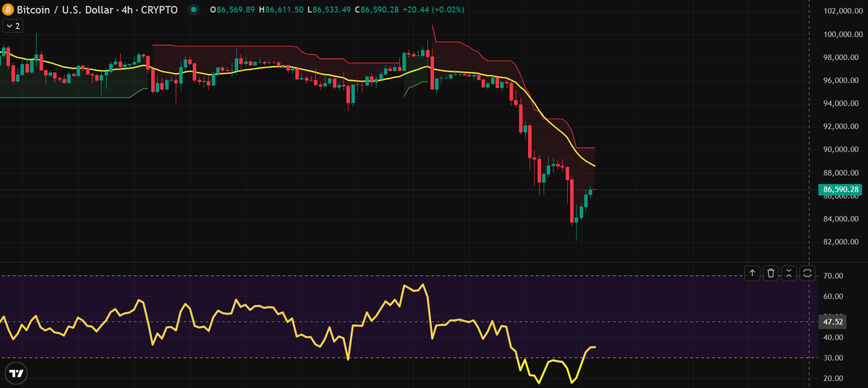Click the 94,000.00 price axis label

click(843, 104)
